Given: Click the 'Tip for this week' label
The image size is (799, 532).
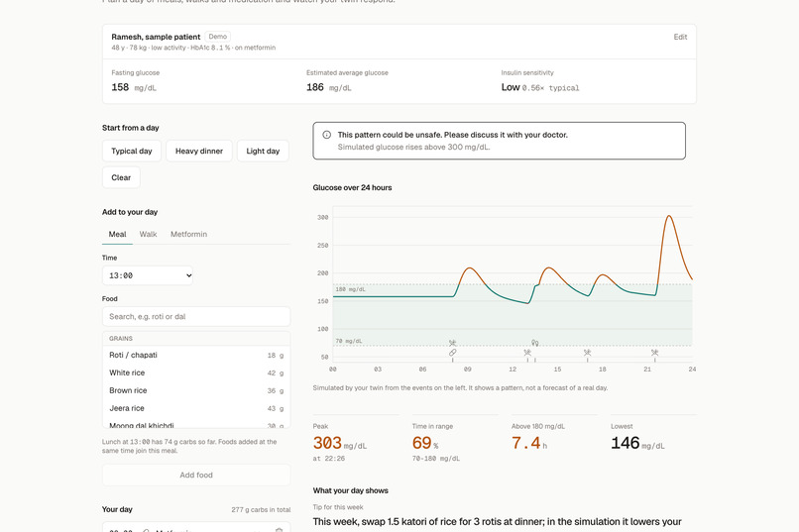Looking at the screenshot, I should coord(338,507).
